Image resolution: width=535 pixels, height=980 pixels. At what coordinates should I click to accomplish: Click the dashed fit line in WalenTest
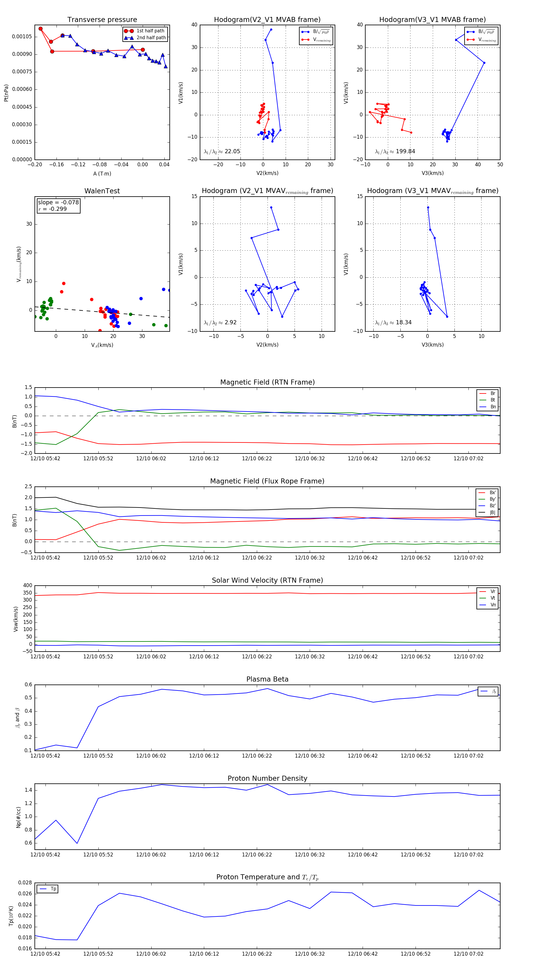pyautogui.click(x=102, y=312)
